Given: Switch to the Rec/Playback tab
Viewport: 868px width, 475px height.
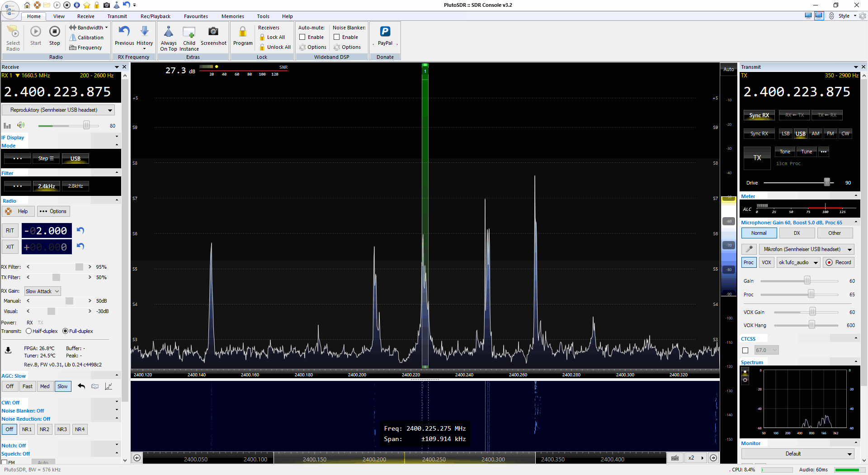Looking at the screenshot, I should (x=155, y=16).
